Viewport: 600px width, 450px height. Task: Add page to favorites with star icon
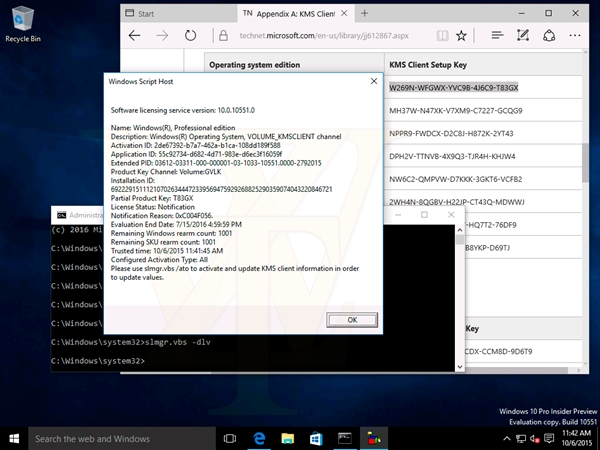coord(460,35)
